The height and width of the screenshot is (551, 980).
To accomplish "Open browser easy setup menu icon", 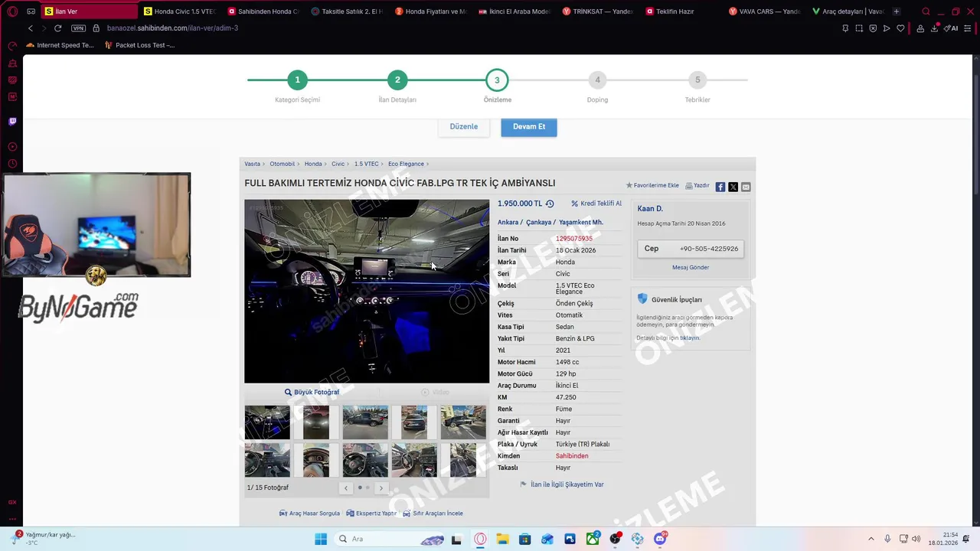I will (x=969, y=28).
